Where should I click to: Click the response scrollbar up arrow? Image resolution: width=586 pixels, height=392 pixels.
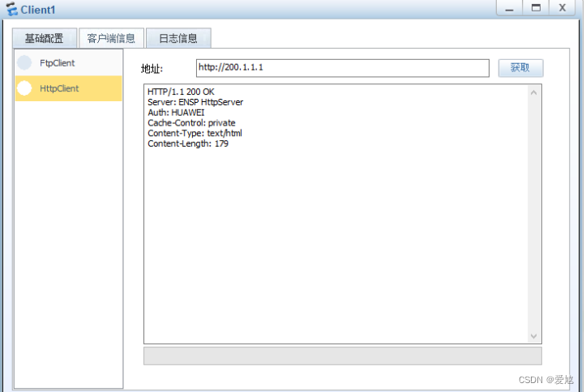click(x=533, y=92)
